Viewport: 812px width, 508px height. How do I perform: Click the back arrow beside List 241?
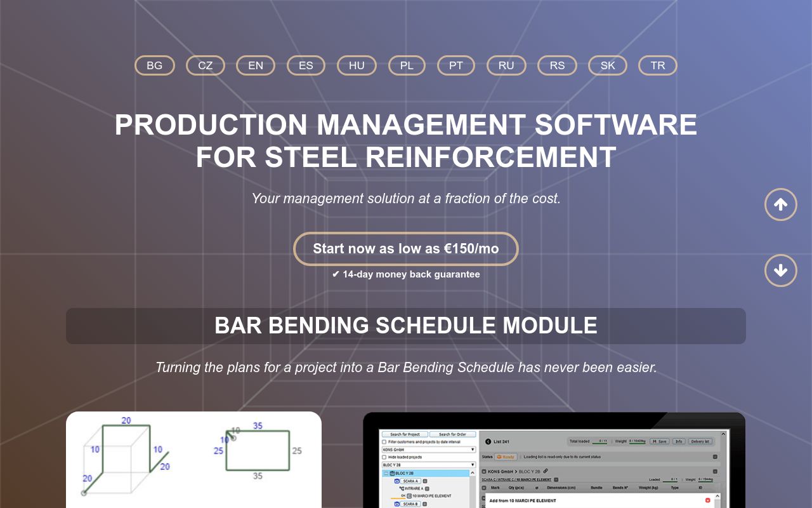point(488,441)
